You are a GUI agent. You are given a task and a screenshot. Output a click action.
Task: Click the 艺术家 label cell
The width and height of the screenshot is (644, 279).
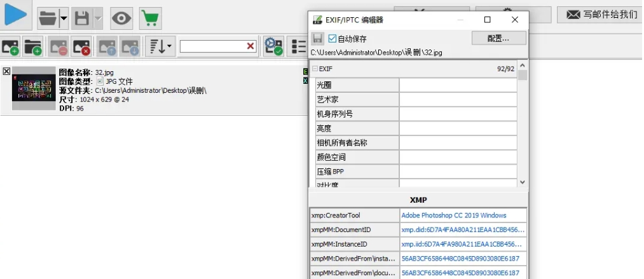357,100
